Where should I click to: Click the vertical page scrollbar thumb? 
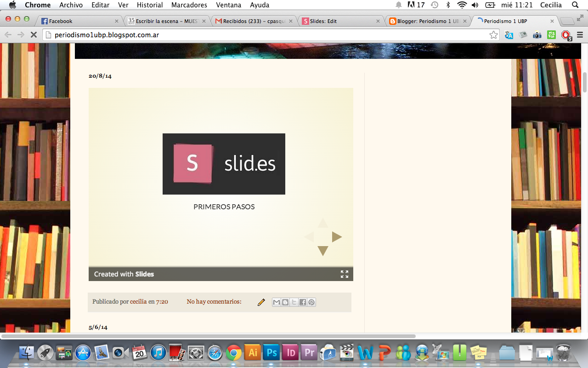pyautogui.click(x=584, y=83)
